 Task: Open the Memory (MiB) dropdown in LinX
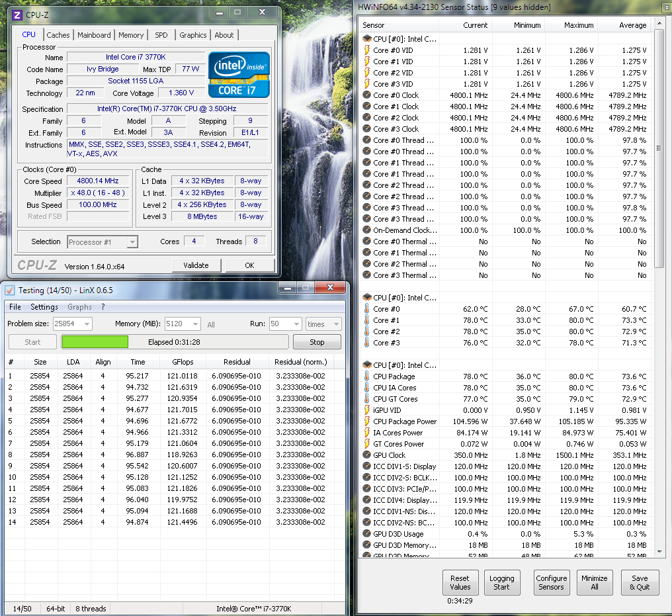[195, 324]
